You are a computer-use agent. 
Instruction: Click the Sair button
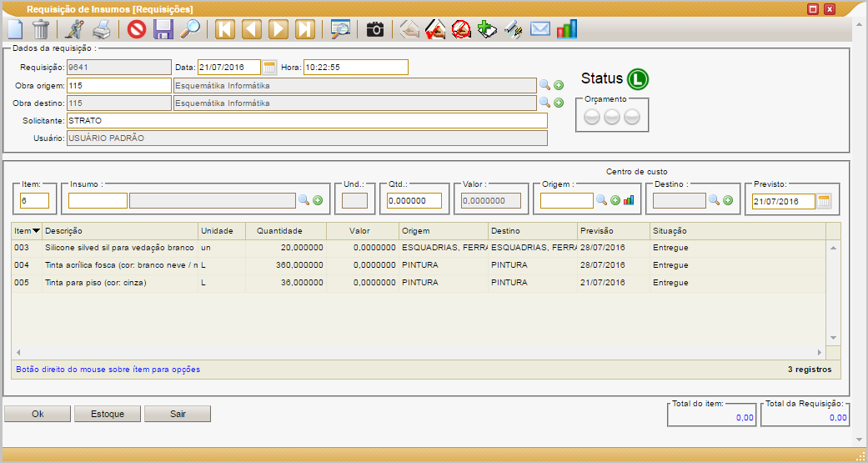(178, 414)
